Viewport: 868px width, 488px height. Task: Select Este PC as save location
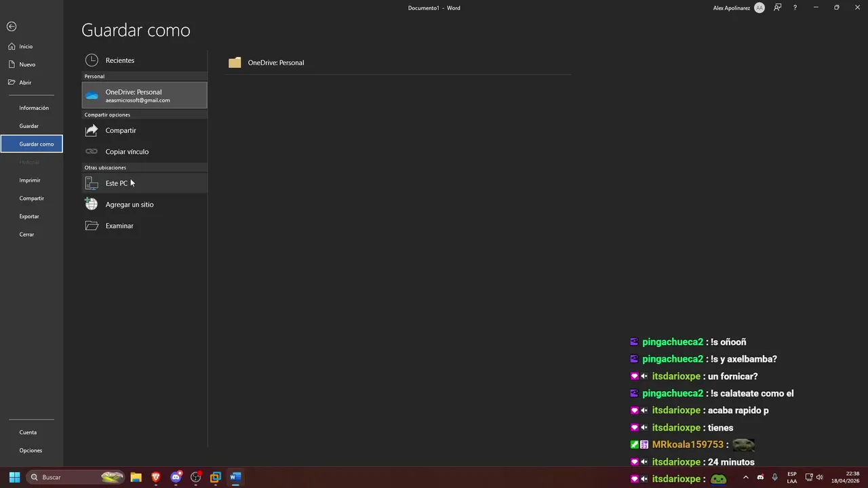144,183
